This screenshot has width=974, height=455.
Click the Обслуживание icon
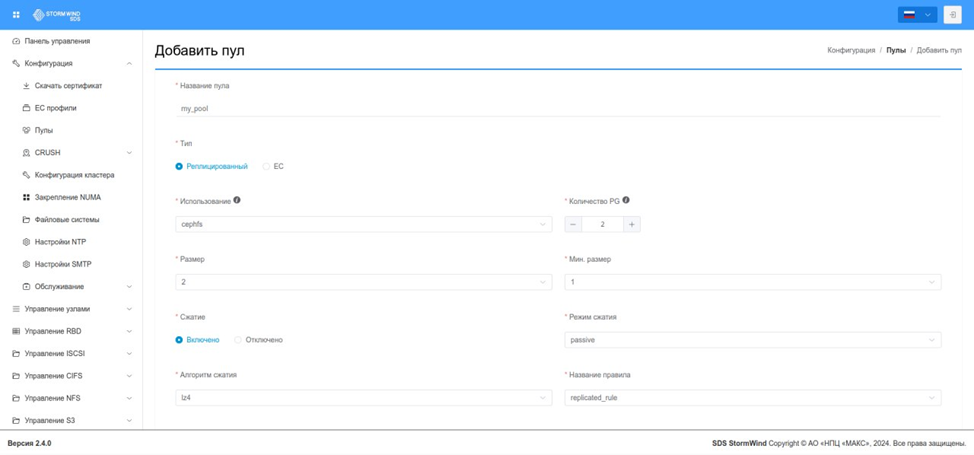tap(26, 287)
